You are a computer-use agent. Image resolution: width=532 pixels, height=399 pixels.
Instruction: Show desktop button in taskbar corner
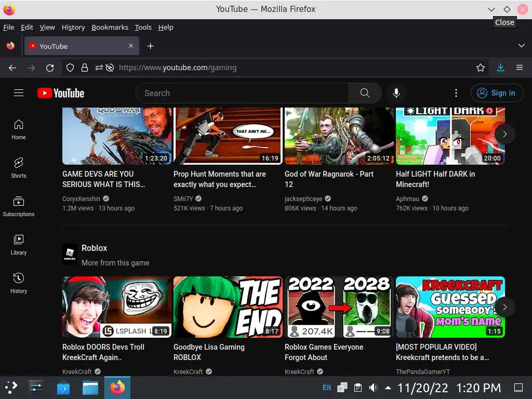(518, 388)
